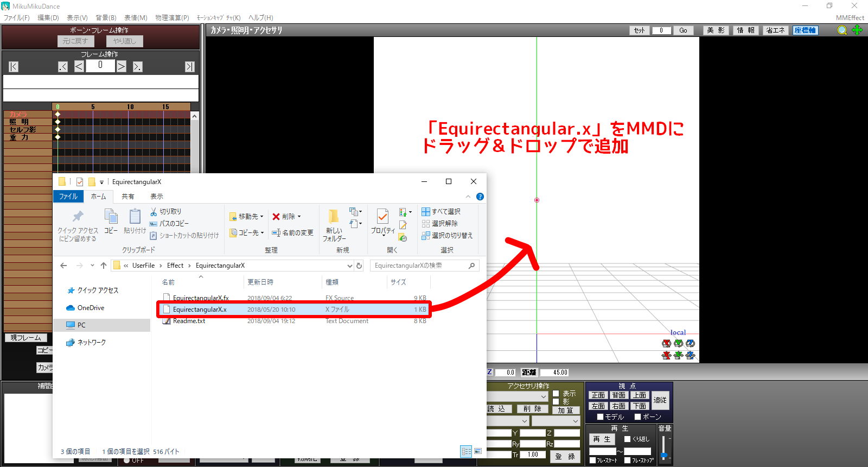Open the ファイル(F) menu in MikuMikuDance
Viewport: 868px width, 467px height.
(x=17, y=18)
